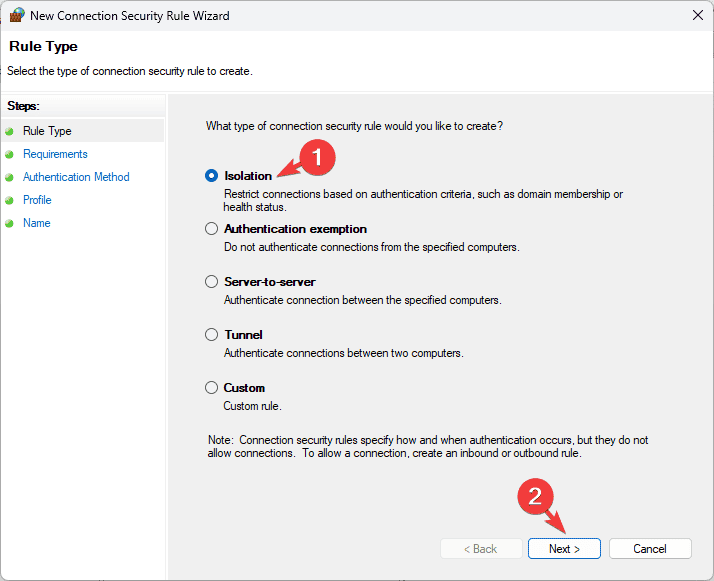Open the Rule Type step
Screen dimensions: 714x581
[x=47, y=131]
